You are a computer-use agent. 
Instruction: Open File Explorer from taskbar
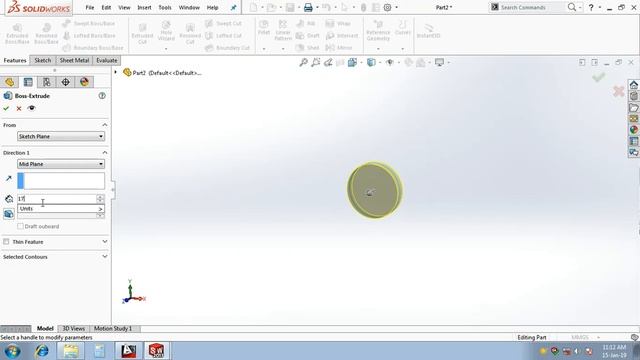click(x=71, y=351)
